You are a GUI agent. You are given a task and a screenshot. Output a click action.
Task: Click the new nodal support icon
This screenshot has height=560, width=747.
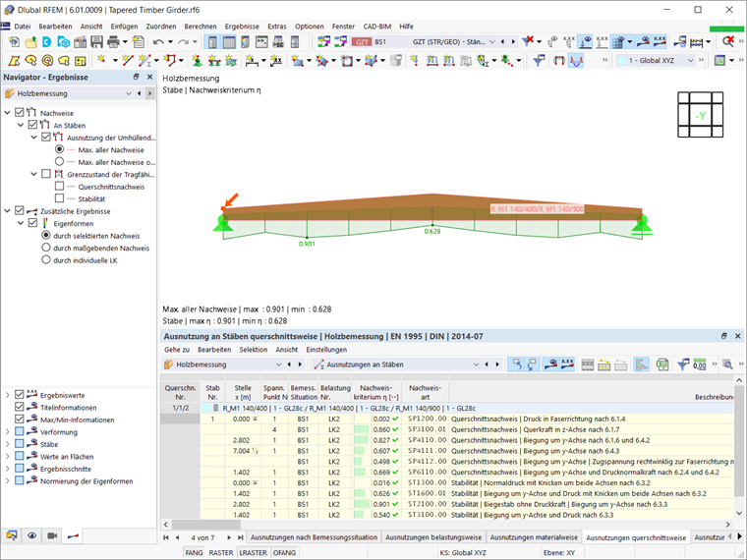(x=197, y=61)
